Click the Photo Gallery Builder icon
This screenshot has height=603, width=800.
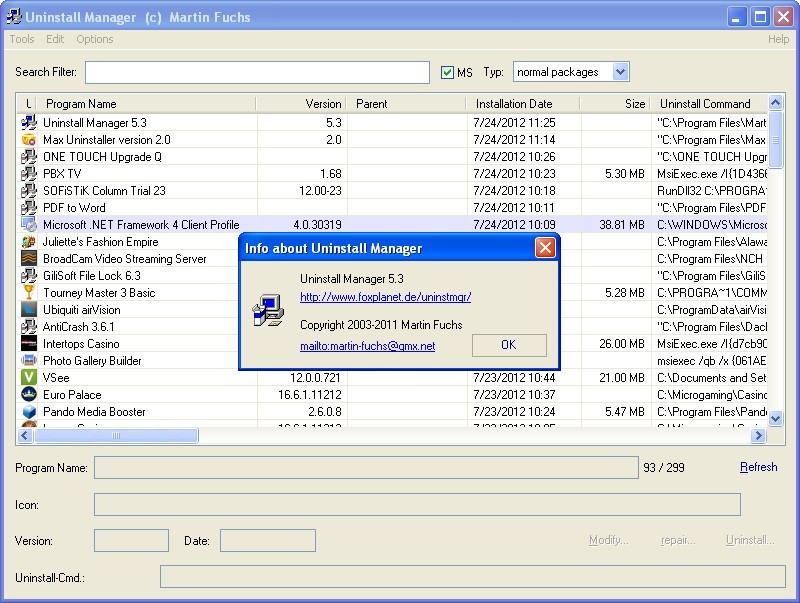pyautogui.click(x=29, y=361)
